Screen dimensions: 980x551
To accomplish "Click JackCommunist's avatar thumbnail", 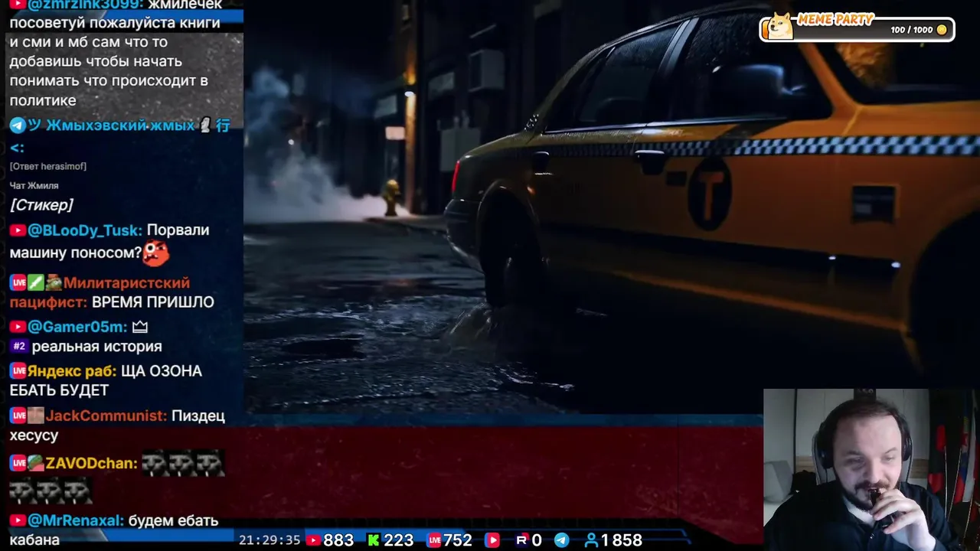I will 36,416.
